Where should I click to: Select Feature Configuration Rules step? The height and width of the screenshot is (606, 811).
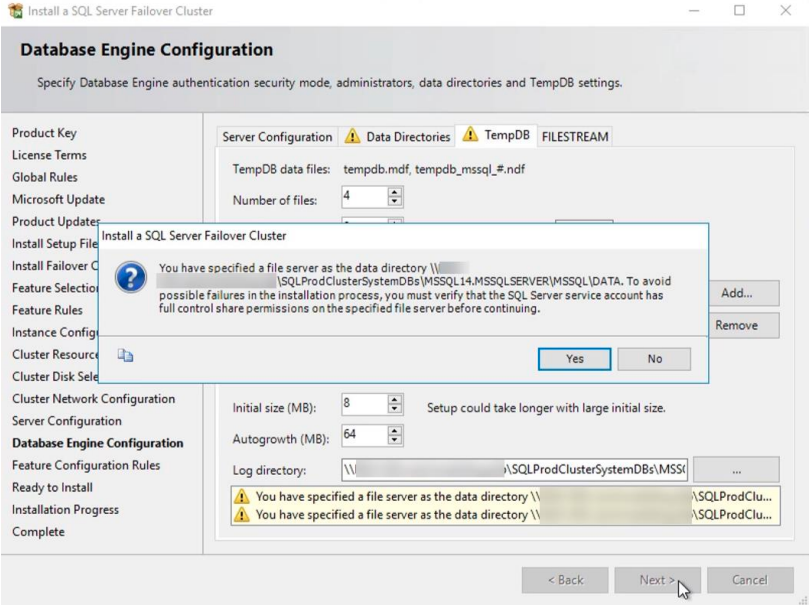click(86, 465)
